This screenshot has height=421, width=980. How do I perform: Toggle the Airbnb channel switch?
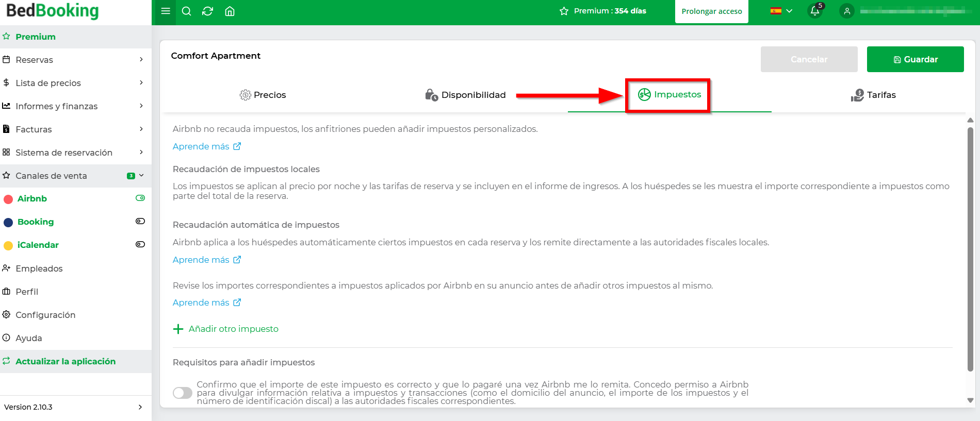point(140,198)
